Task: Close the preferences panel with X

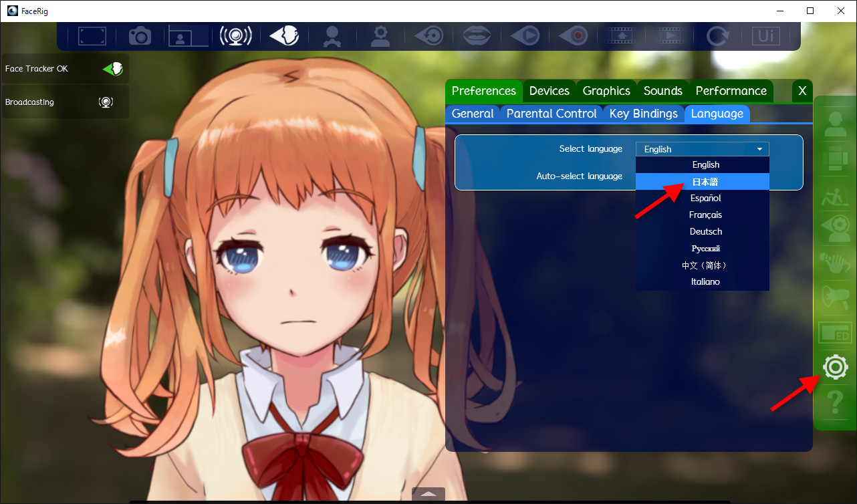Action: [802, 91]
